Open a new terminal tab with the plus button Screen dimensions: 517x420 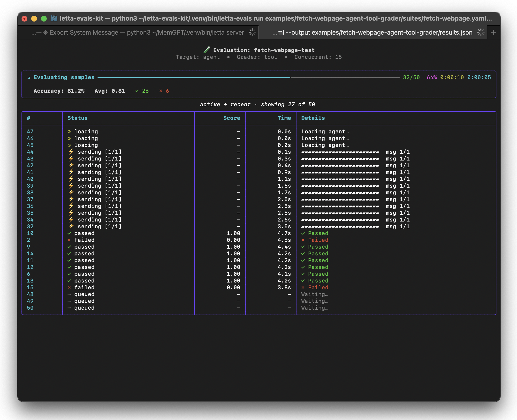point(494,32)
